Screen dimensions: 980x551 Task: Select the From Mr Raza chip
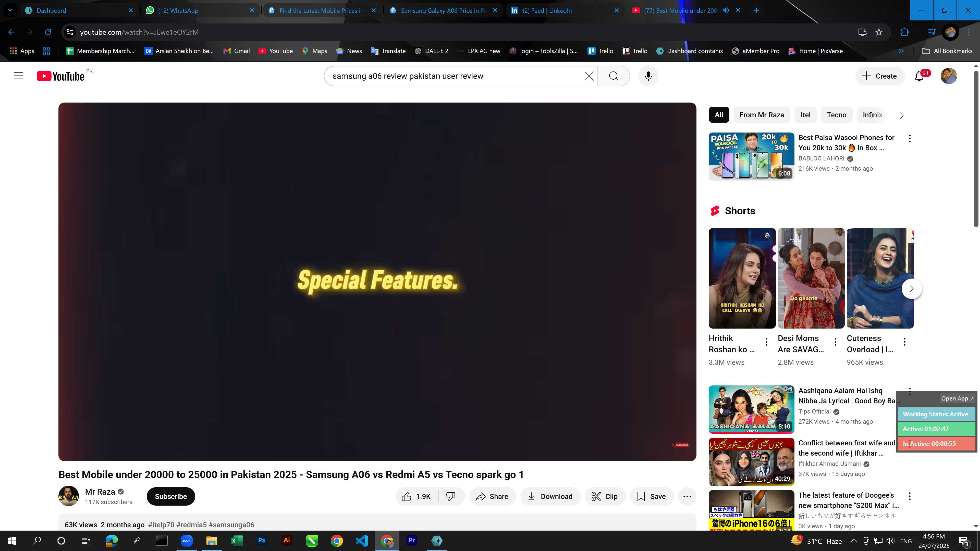(762, 115)
